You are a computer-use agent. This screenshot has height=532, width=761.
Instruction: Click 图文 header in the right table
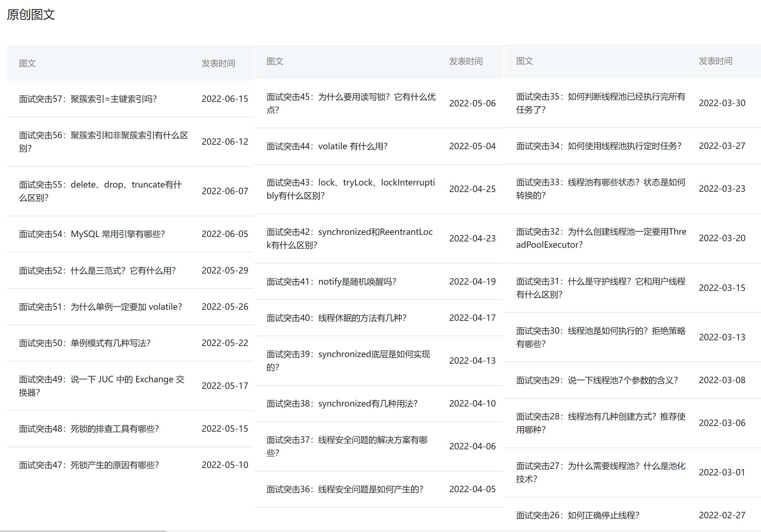[x=524, y=61]
